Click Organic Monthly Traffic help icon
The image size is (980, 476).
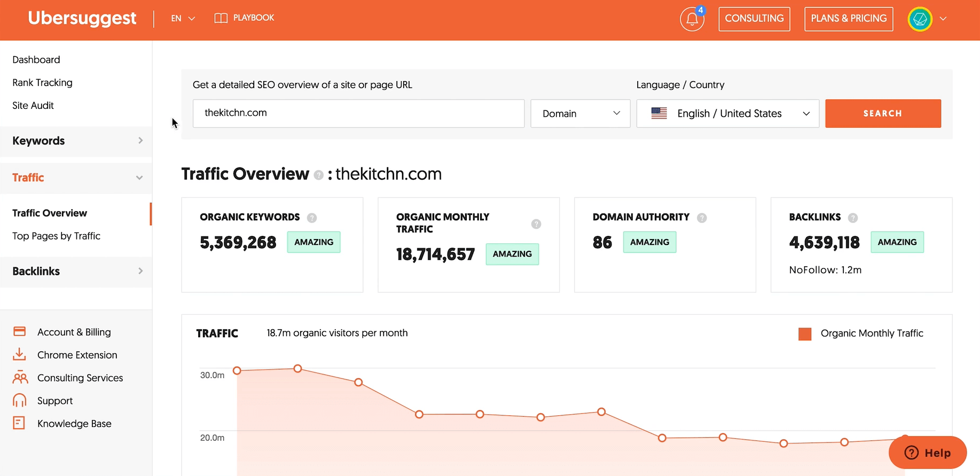click(536, 224)
